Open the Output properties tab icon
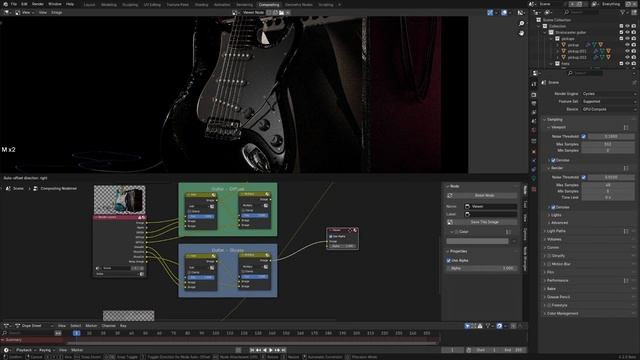The width and height of the screenshot is (640, 360). pyautogui.click(x=534, y=104)
